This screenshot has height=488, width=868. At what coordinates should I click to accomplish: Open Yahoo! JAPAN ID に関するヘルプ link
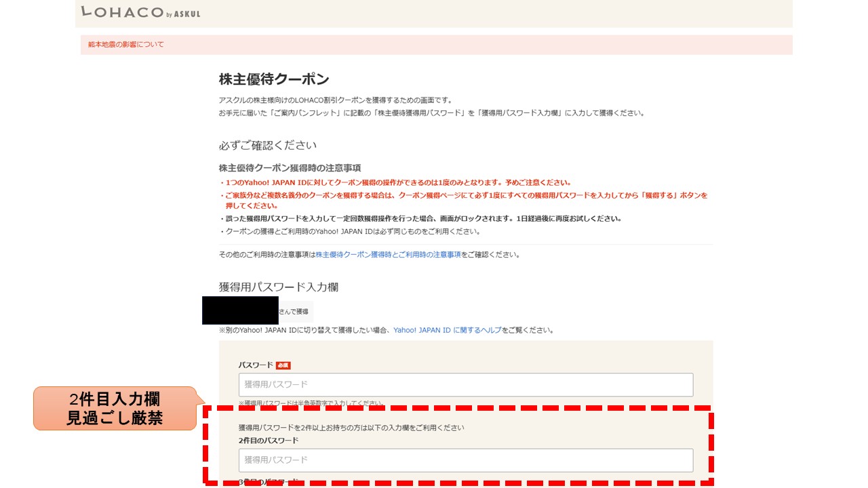coord(447,330)
